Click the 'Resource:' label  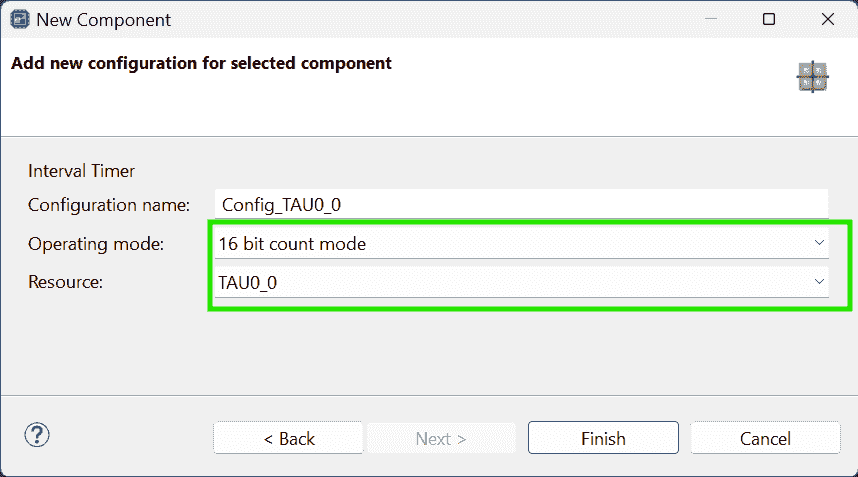pos(66,282)
